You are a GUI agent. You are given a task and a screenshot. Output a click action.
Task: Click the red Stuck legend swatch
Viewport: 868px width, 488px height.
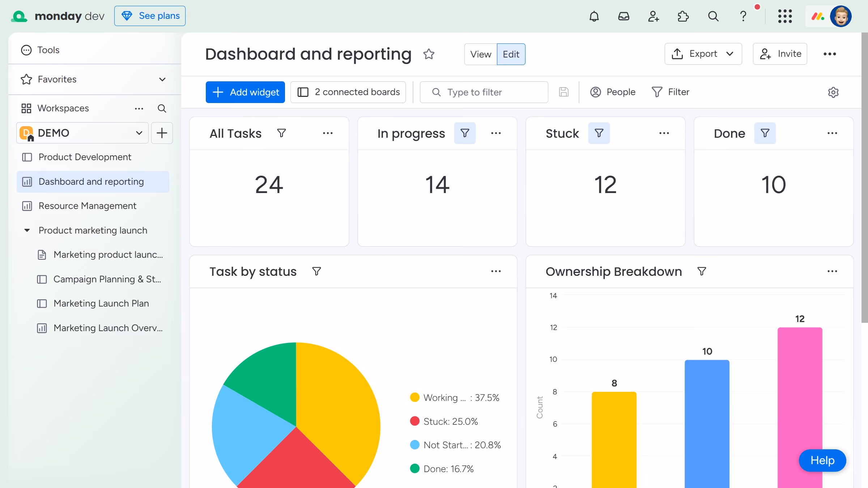tap(414, 421)
